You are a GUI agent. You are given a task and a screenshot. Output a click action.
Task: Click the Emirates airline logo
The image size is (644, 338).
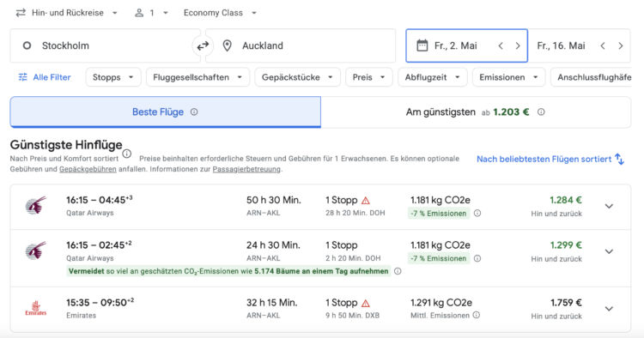[36, 308]
